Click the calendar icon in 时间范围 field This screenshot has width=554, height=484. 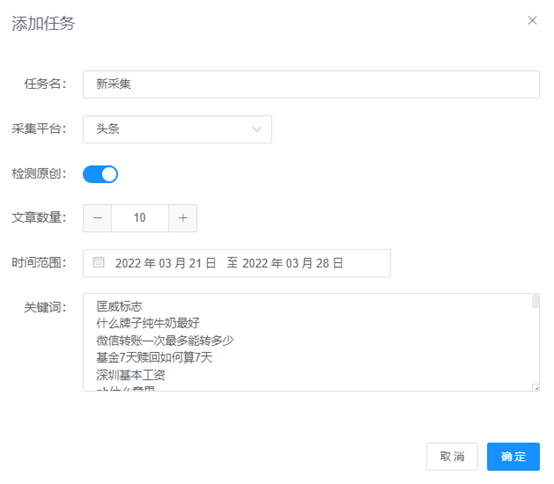tap(99, 262)
